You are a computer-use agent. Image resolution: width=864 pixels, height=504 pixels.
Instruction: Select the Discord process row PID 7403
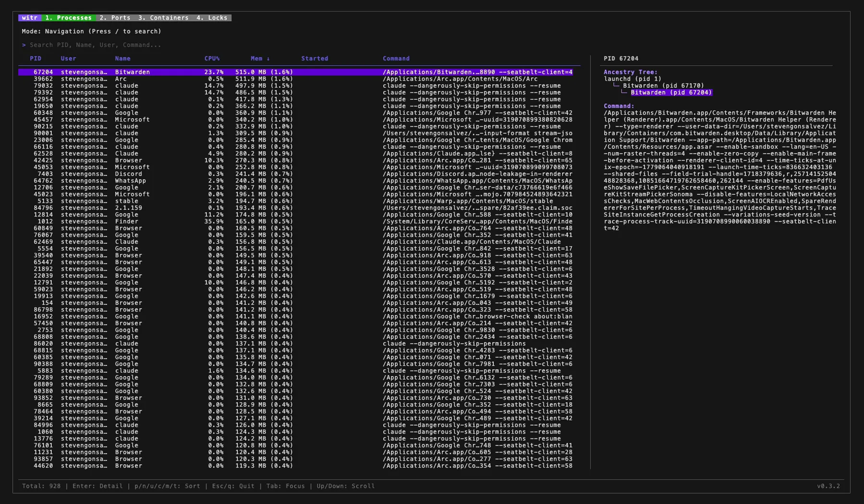[299, 174]
